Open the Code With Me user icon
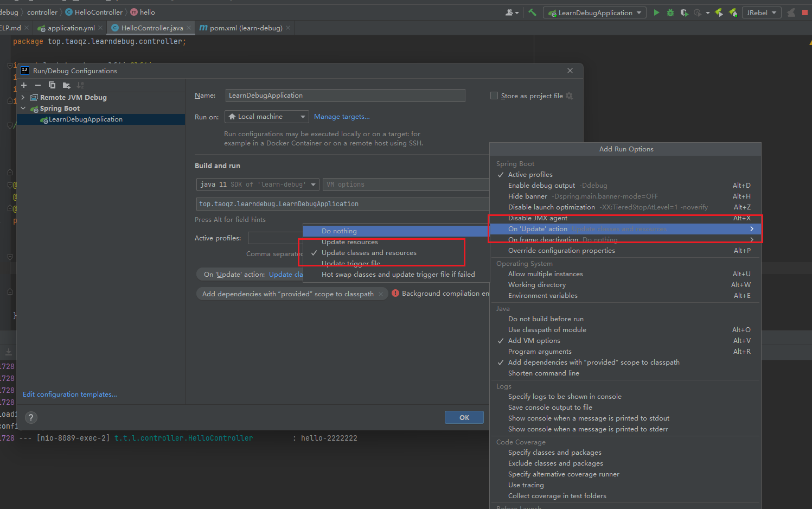The image size is (812, 509). point(512,12)
